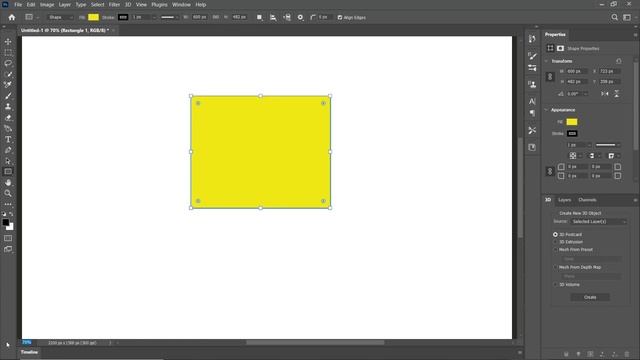
Task: Flip shape vertically in Properties
Action: [x=617, y=93]
